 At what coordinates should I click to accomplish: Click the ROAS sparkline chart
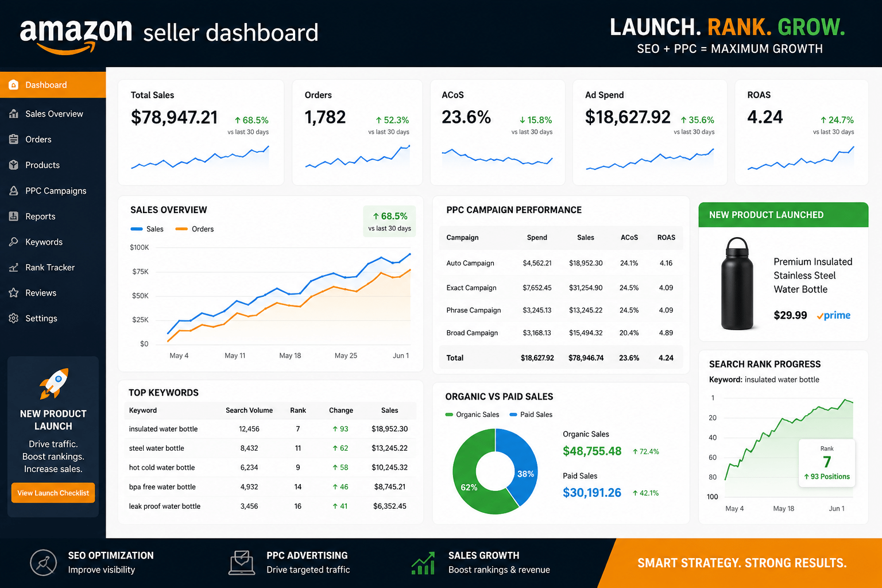(800, 158)
